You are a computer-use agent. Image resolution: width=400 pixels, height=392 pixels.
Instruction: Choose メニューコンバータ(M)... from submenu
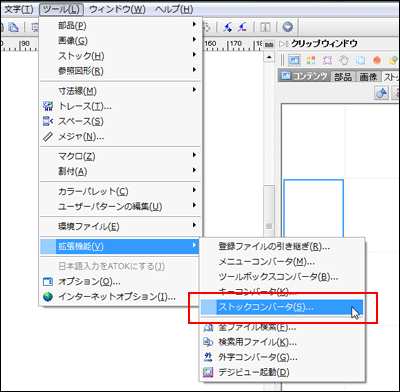[282, 262]
